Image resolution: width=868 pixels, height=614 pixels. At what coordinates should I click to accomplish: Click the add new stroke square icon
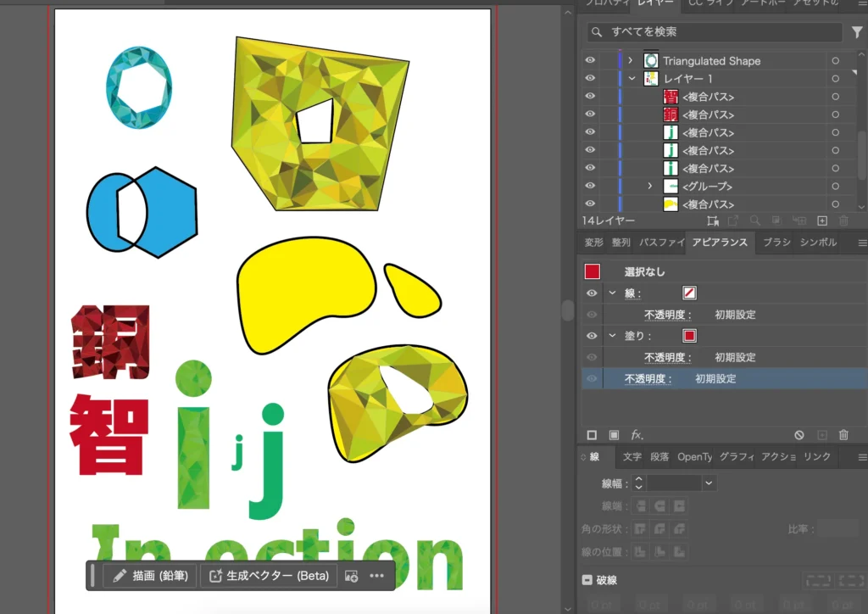tap(592, 435)
